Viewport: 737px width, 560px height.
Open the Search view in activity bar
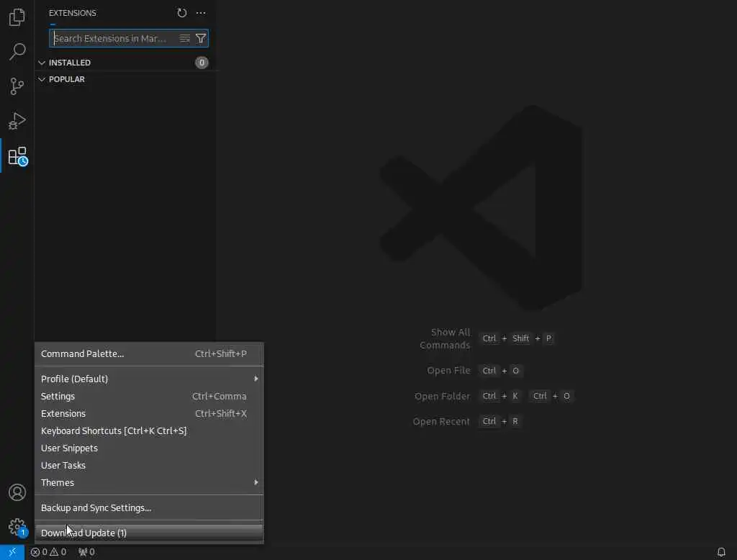17,51
